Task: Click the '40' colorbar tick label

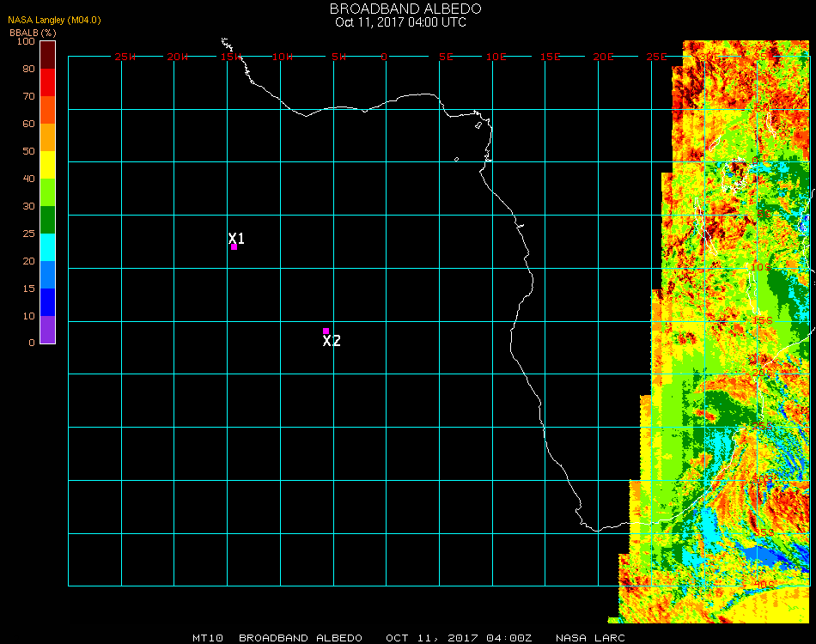Action: click(x=28, y=179)
